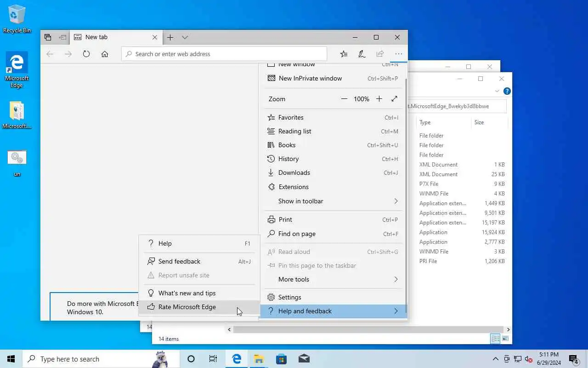The width and height of the screenshot is (588, 368).
Task: Click the Explorer horizontal scrollbar
Action: pyautogui.click(x=367, y=329)
